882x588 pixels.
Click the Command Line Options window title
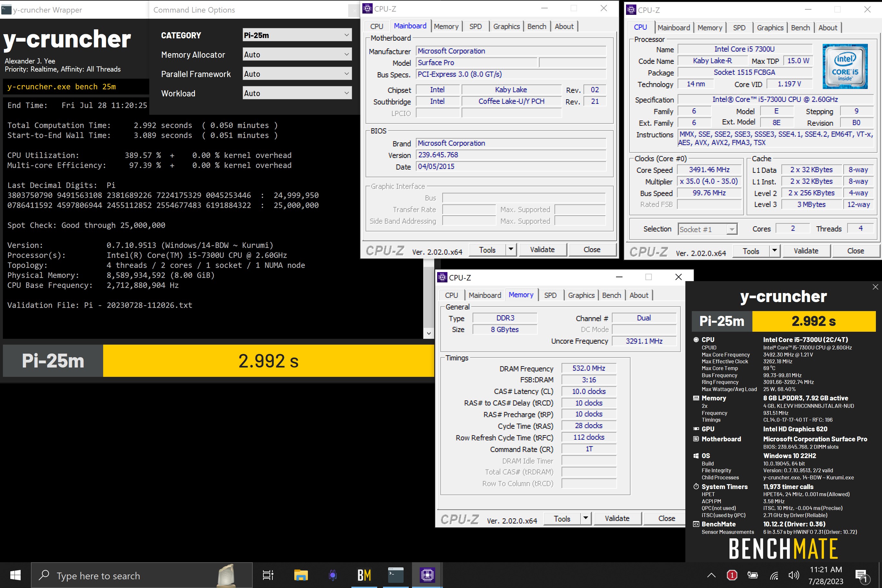[194, 10]
